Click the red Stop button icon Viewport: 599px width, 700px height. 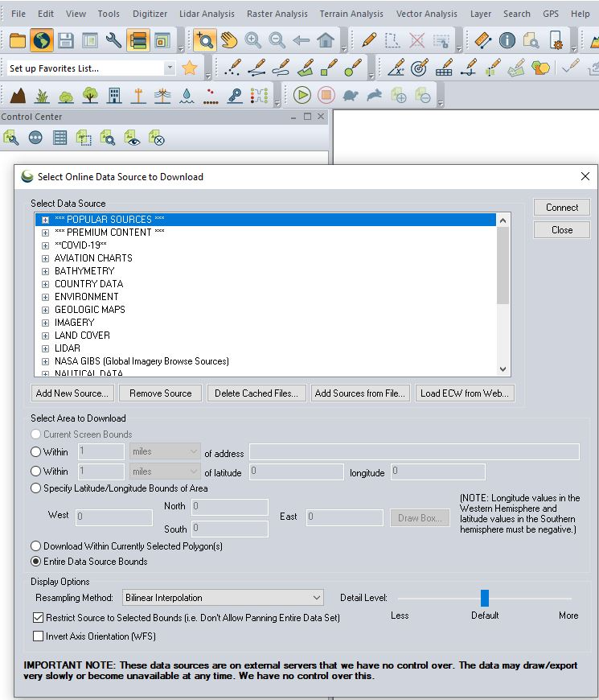click(x=326, y=95)
